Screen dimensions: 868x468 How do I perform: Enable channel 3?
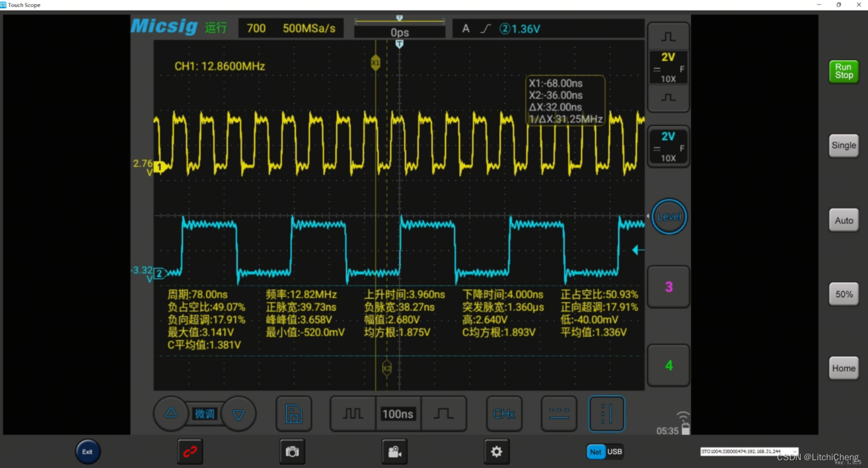tap(668, 287)
